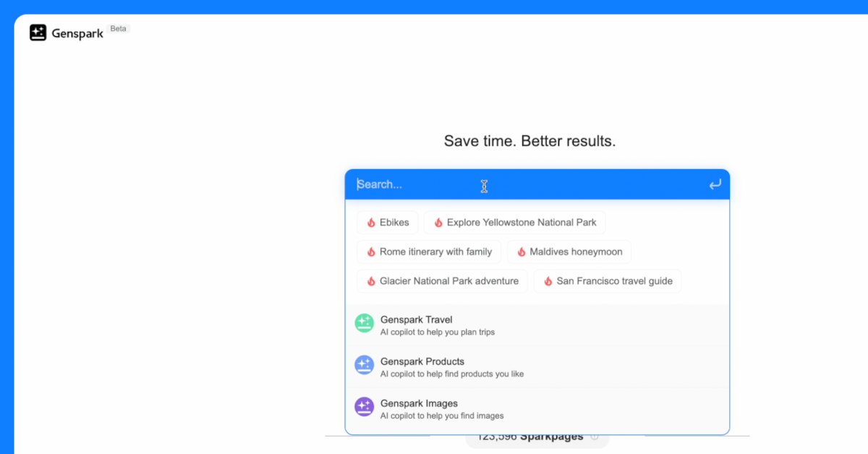
Task: Click the enter arrow icon in search bar
Action: 715,184
